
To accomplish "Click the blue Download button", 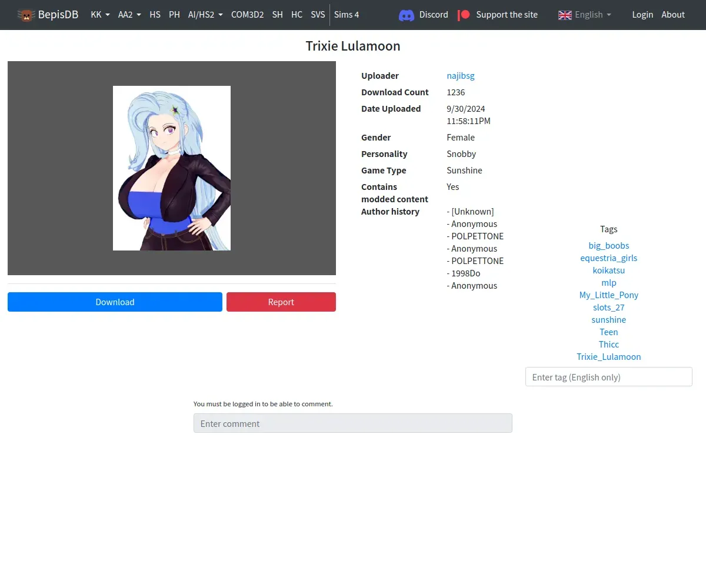I will point(115,302).
